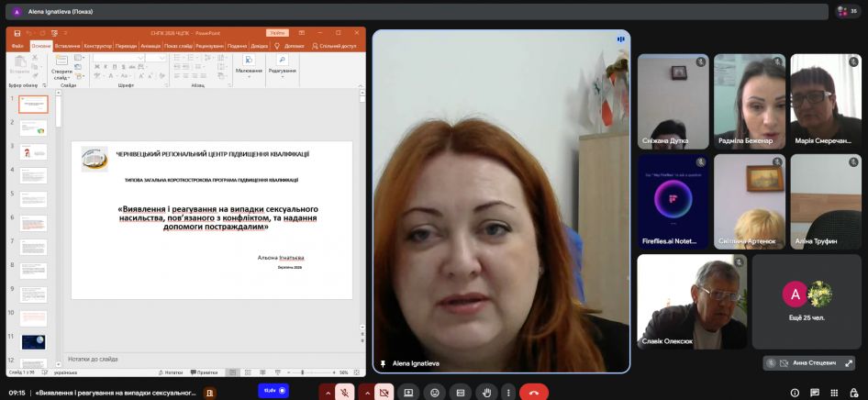Click the red leave call button
Screen dimensions: 868x400
pyautogui.click(x=533, y=392)
